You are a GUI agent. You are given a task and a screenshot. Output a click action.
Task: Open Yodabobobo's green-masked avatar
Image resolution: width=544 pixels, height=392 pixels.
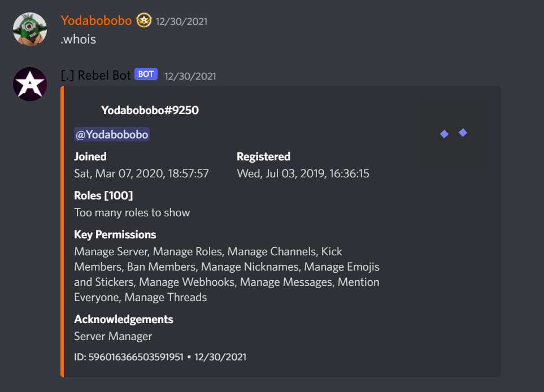pos(30,29)
